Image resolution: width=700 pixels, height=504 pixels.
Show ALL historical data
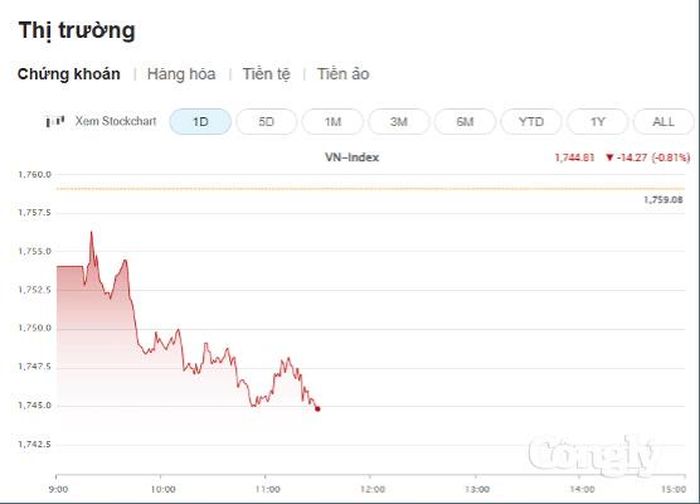(x=663, y=121)
